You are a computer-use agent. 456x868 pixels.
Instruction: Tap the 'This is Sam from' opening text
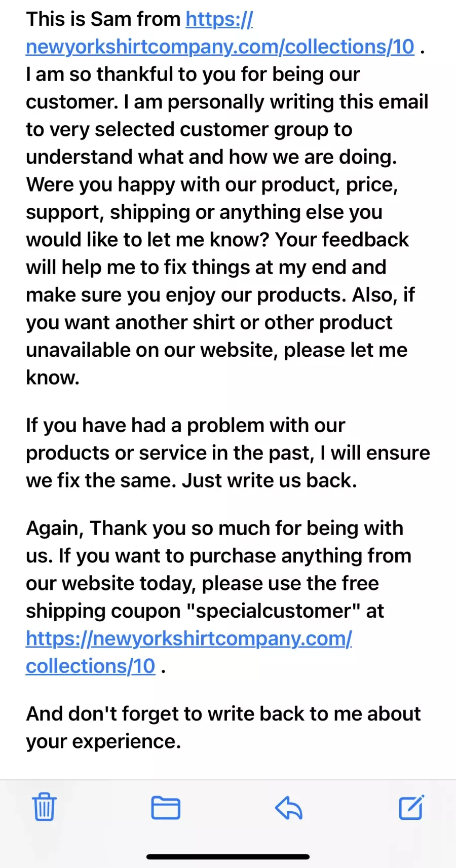click(x=103, y=19)
